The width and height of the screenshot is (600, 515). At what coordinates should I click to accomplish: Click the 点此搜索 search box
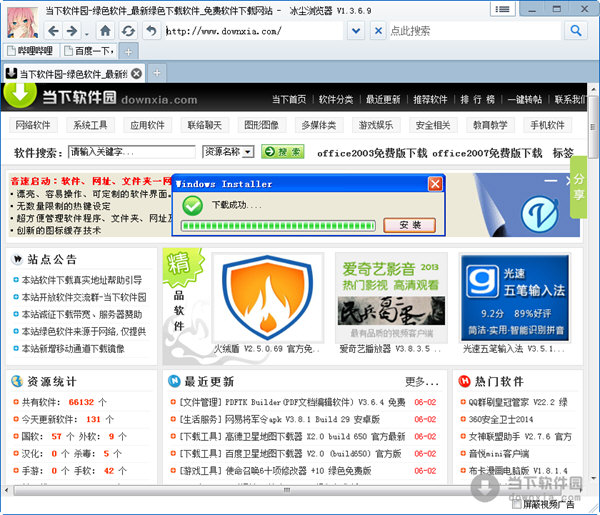coord(474,31)
